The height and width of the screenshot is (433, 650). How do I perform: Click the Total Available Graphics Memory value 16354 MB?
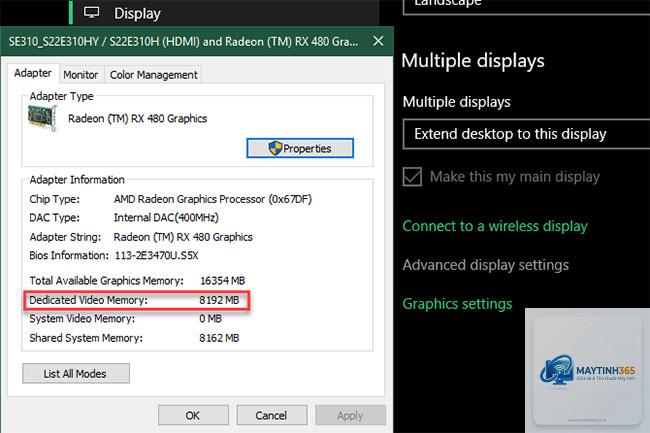tap(223, 281)
